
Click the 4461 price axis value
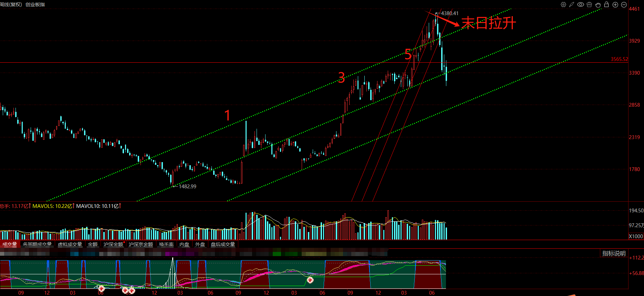634,9
